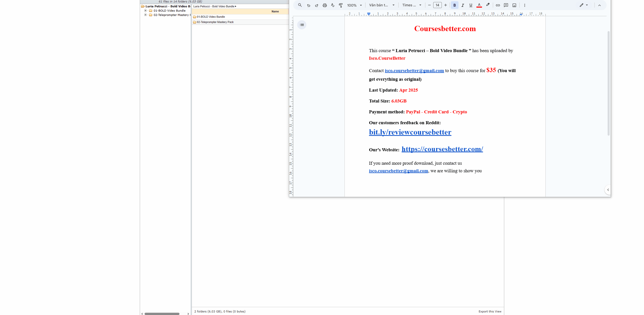Add a comment with the comment icon
The image size is (644, 315).
(506, 5)
